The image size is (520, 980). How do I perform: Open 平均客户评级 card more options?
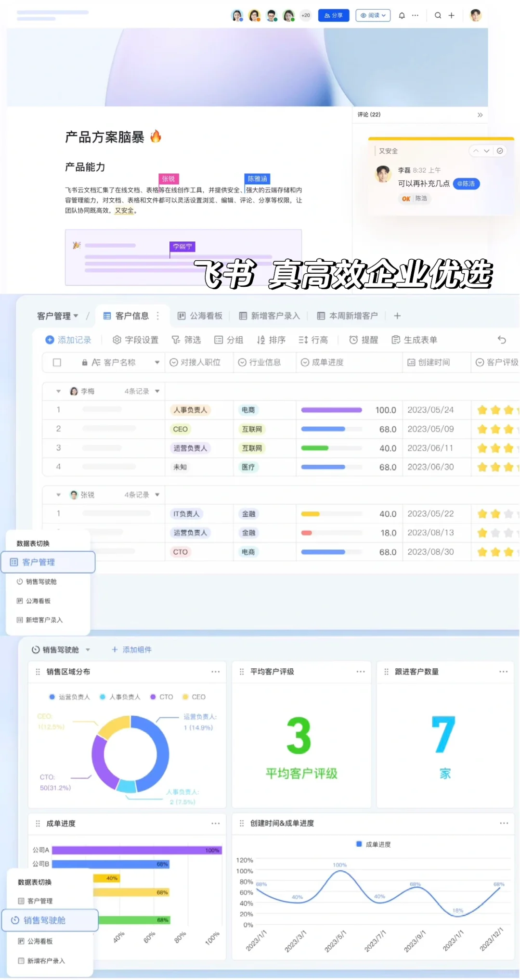point(361,672)
